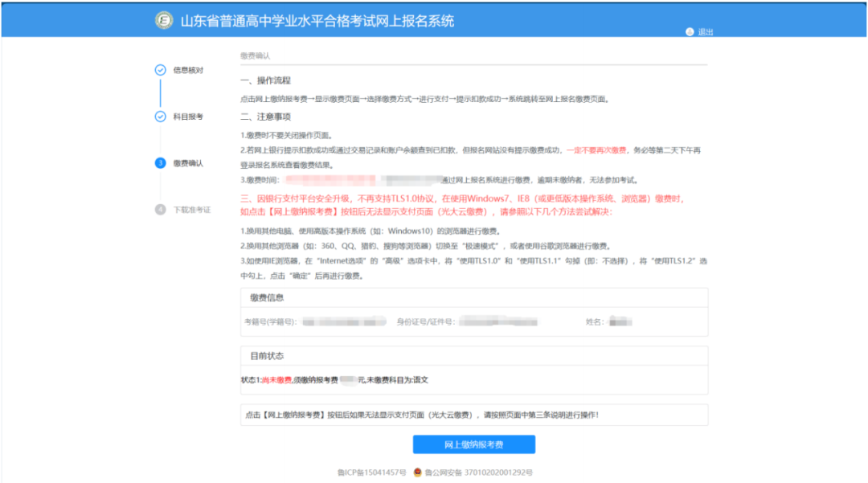Click the user icon beside 退出

[x=689, y=32]
